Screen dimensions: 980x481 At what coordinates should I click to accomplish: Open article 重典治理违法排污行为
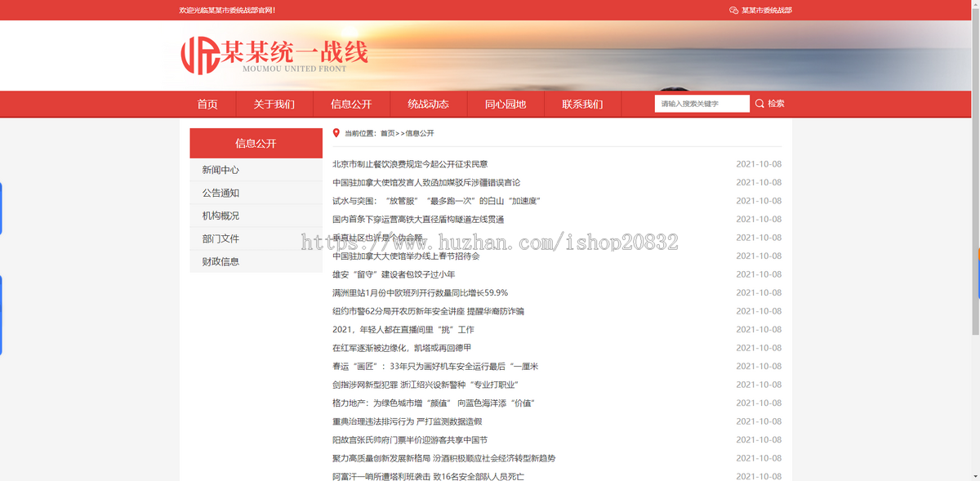click(x=408, y=421)
